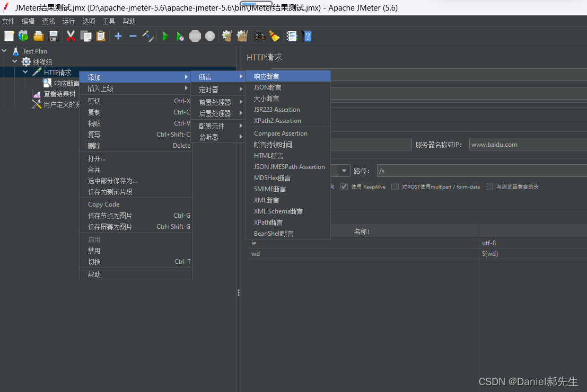Toggle 与浏览器兼容的头 checkbox
The height and width of the screenshot is (392, 587).
coord(489,186)
